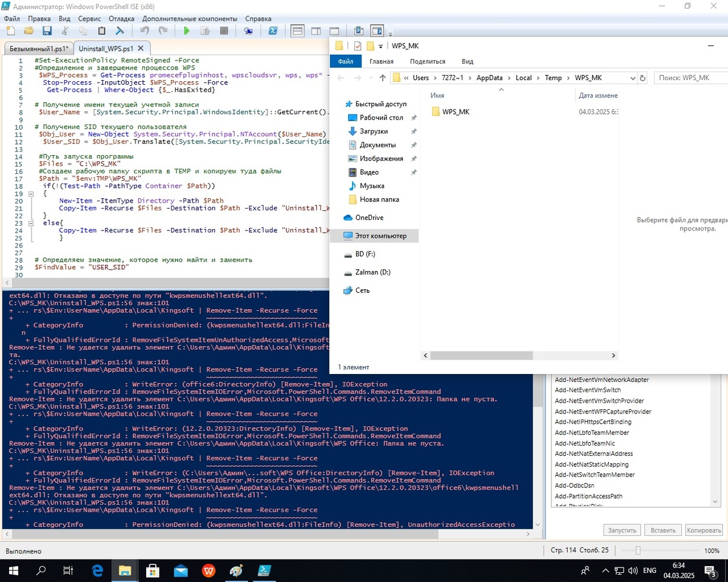The image size is (728, 582).
Task: Switch to the Безымянный1.ps1 tab
Action: [39, 48]
